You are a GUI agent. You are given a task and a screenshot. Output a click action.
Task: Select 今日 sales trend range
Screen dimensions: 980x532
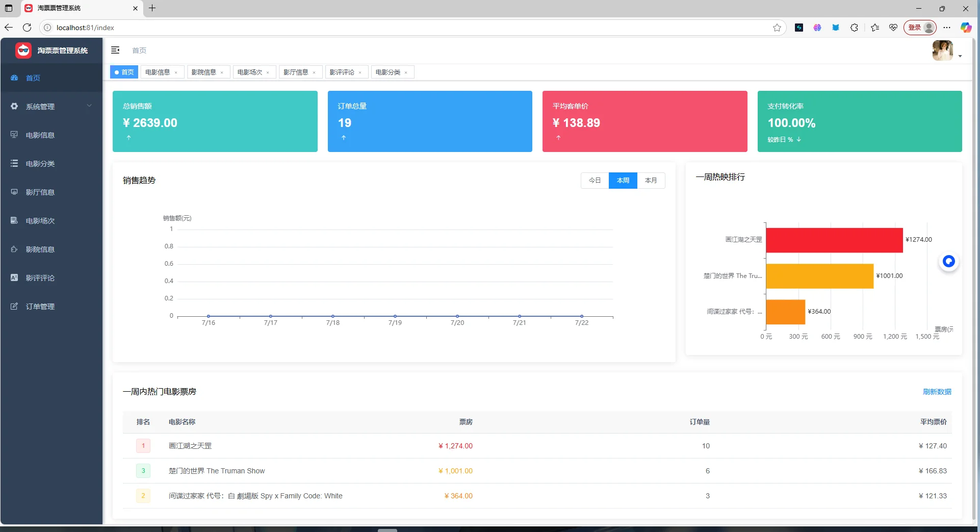click(595, 181)
